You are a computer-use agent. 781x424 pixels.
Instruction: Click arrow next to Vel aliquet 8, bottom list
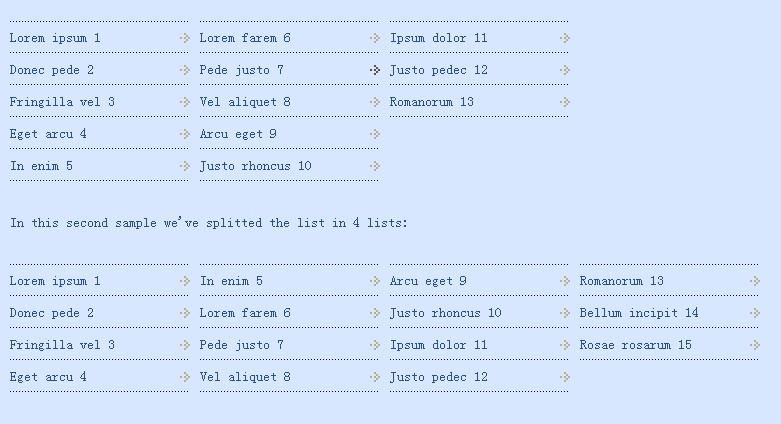374,377
